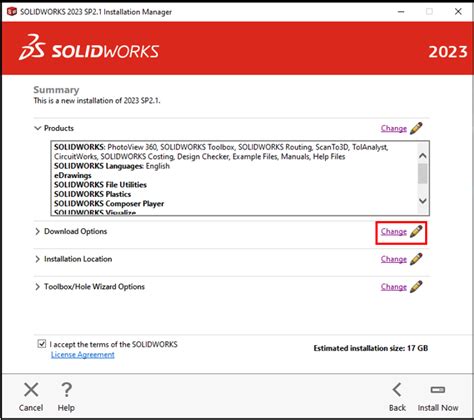Viewport: 474px width, 420px height.
Task: Click the Summary heading
Action: tap(56, 90)
